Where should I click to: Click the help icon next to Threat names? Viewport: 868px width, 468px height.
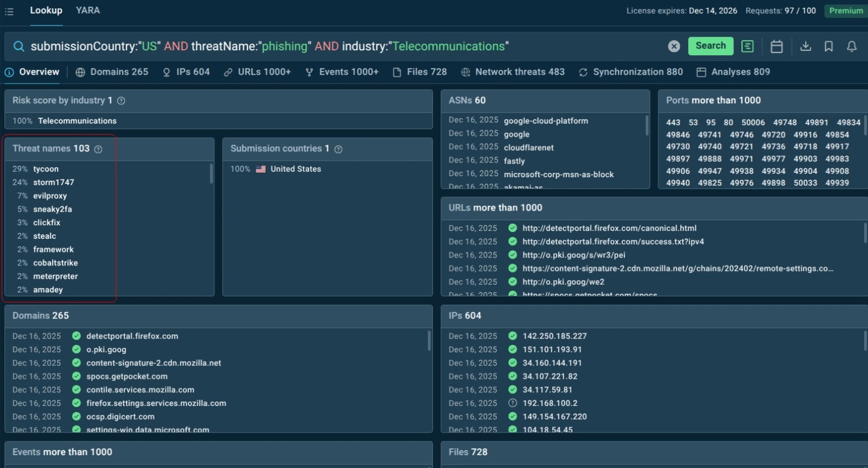pos(98,149)
